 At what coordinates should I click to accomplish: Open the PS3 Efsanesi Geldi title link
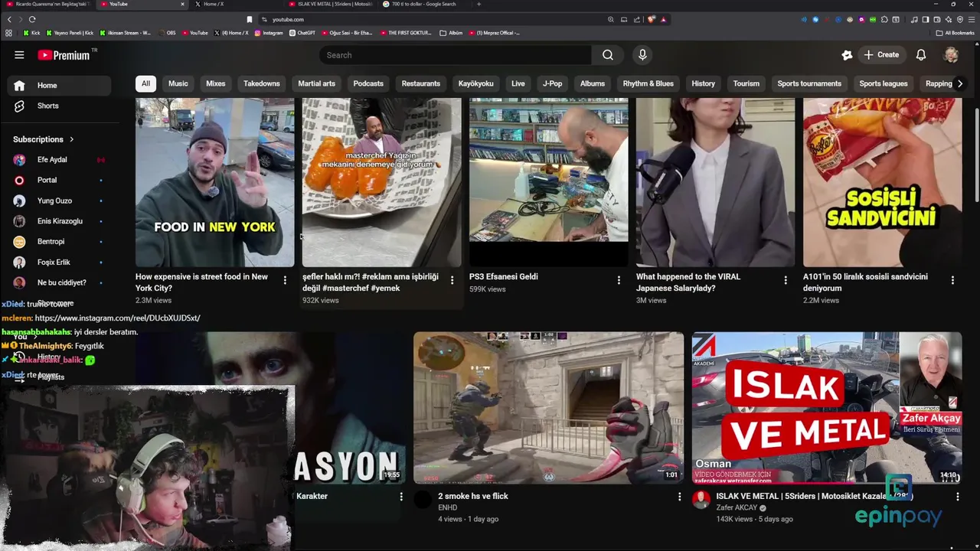point(504,277)
